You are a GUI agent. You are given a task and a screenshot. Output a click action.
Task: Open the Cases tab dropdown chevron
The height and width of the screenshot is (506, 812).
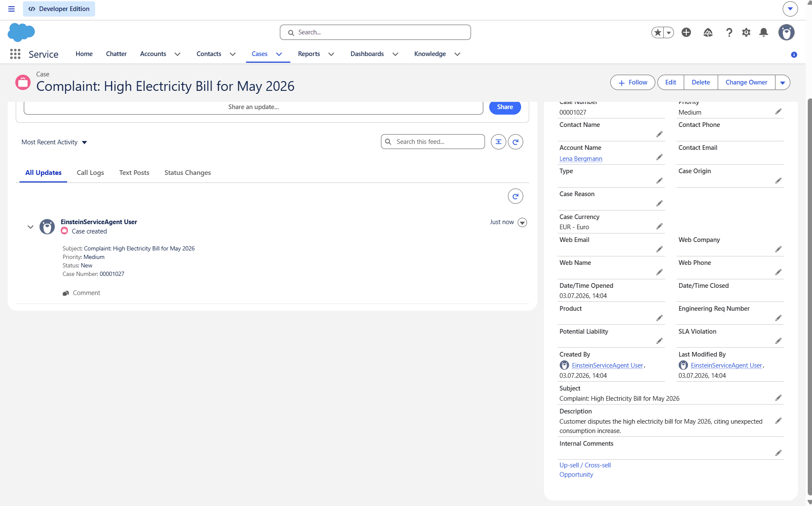click(279, 54)
